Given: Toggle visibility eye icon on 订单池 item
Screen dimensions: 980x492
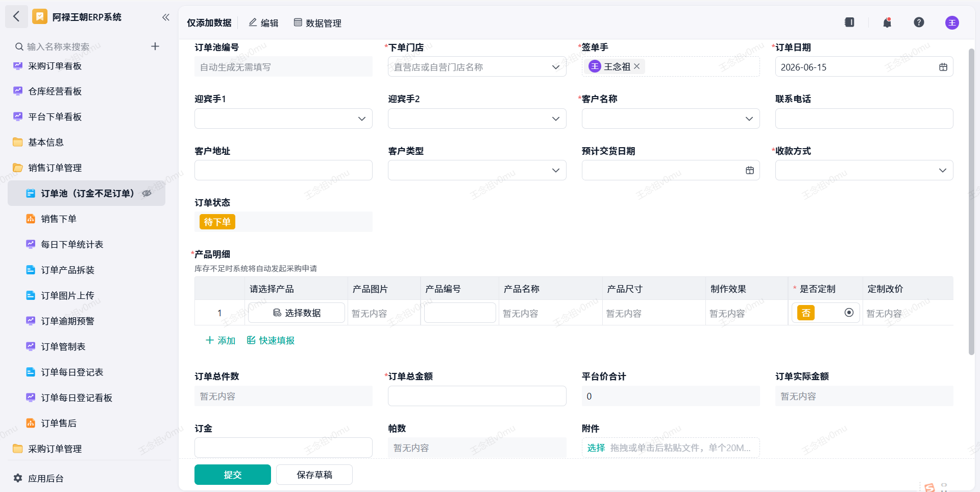Looking at the screenshot, I should pos(147,193).
